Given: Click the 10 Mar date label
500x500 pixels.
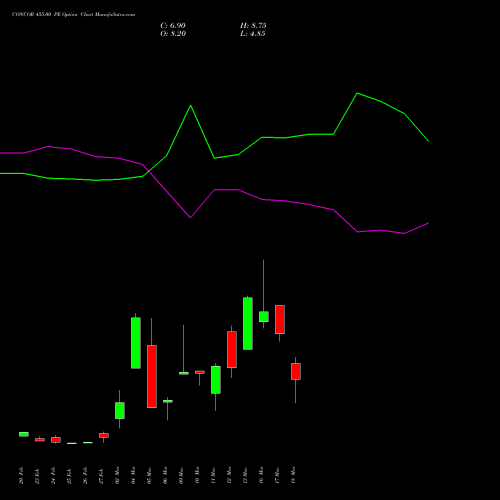Looking at the screenshot, I should [x=197, y=475].
